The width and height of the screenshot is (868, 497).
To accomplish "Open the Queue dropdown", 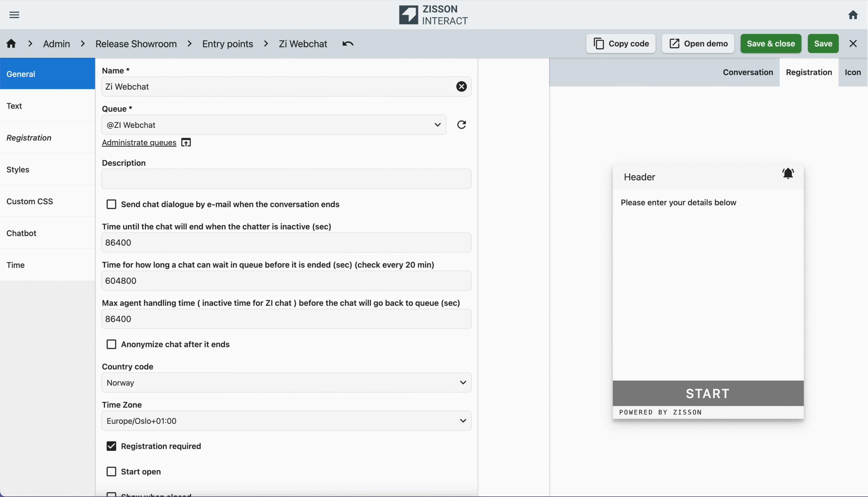I will [273, 125].
